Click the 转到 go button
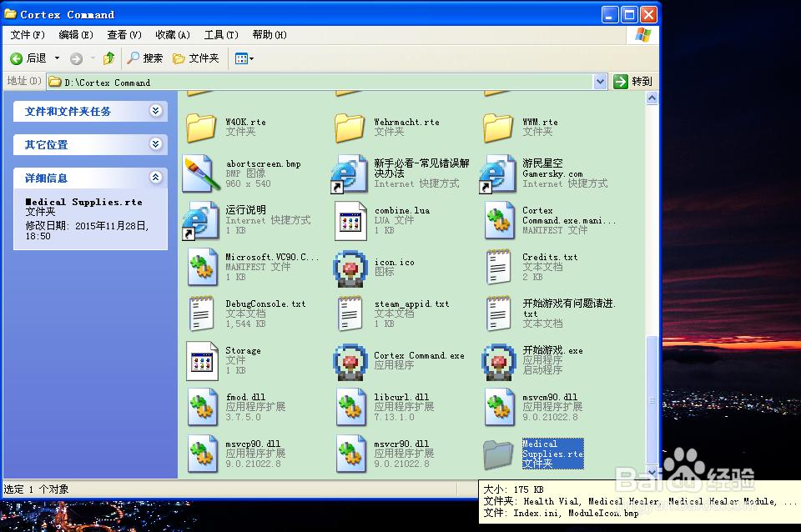This screenshot has width=801, height=532. pyautogui.click(x=632, y=82)
